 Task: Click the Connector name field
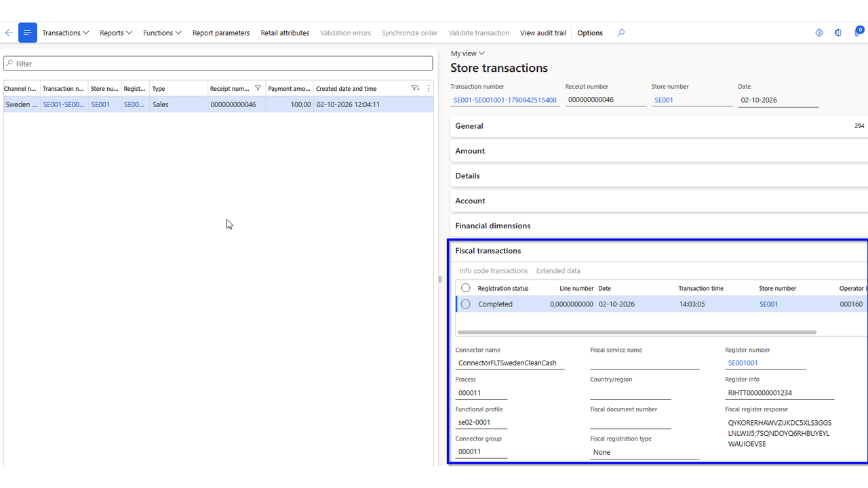tap(510, 363)
